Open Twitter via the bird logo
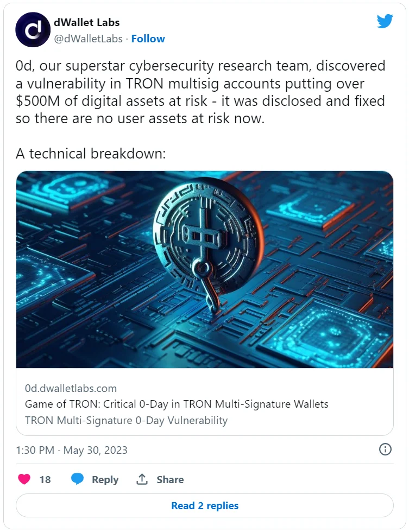 [385, 21]
